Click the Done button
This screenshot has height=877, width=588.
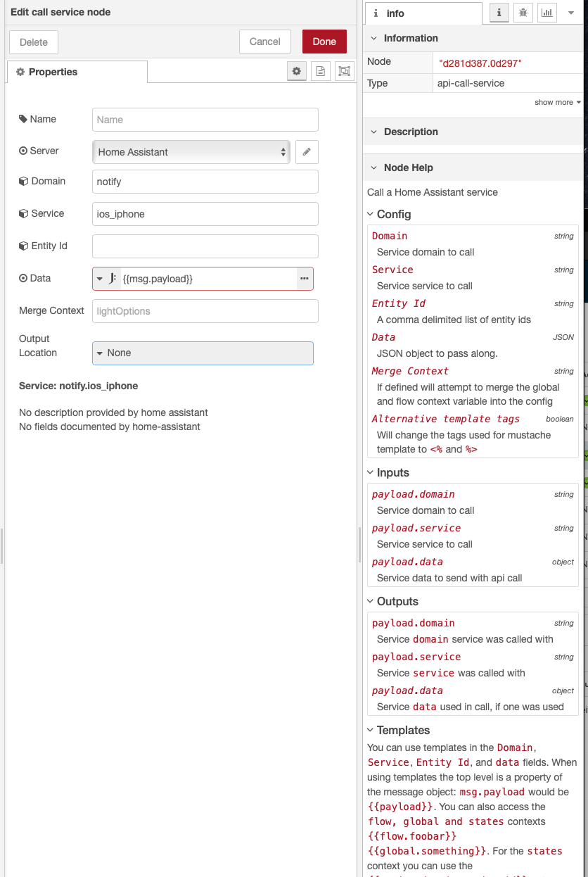point(324,41)
